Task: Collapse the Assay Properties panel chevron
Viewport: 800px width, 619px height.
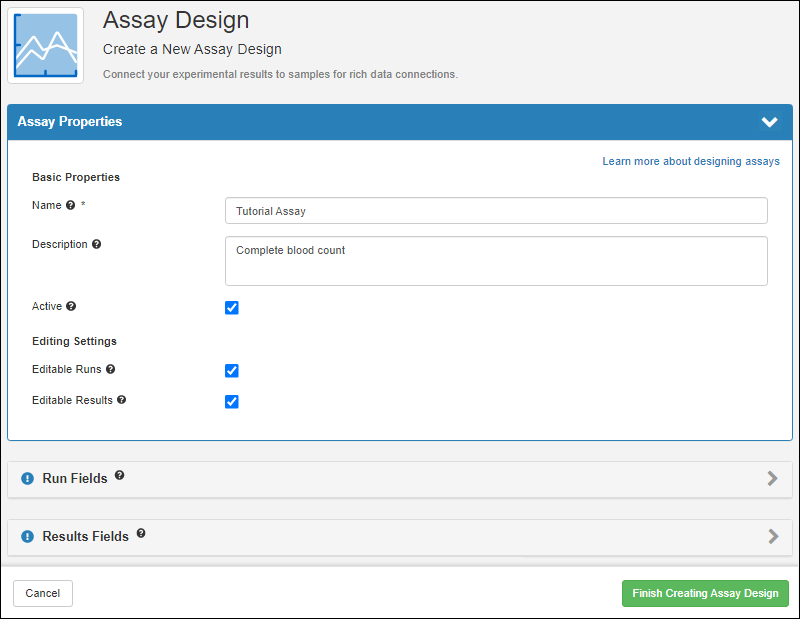Action: tap(769, 122)
